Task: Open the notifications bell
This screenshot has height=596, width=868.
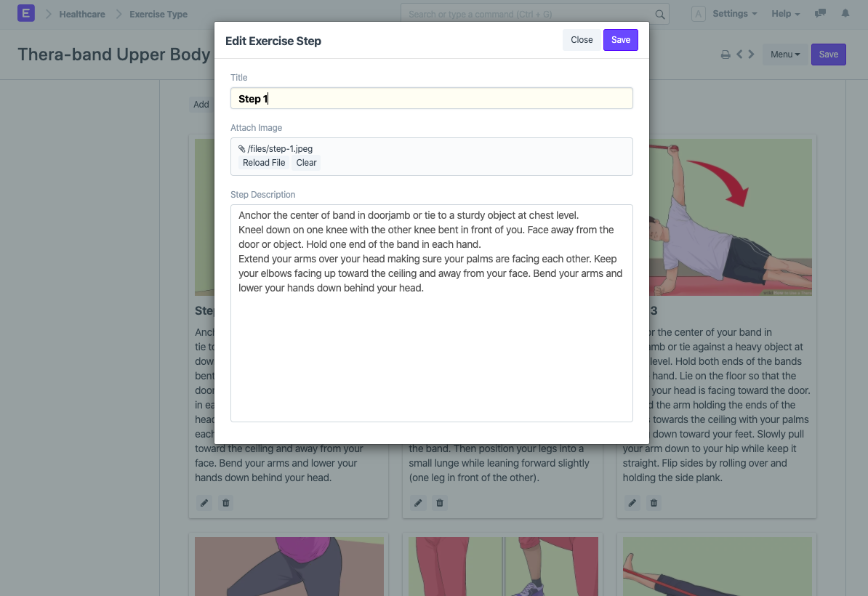Action: (845, 14)
